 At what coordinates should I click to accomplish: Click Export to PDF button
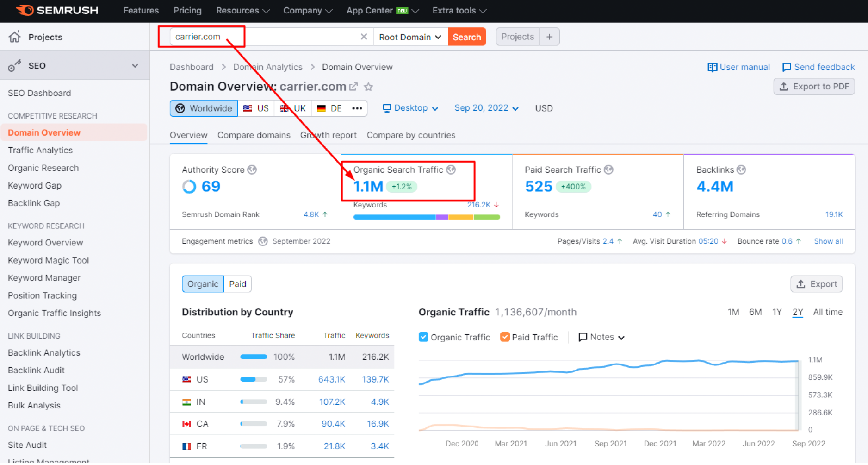pos(814,87)
